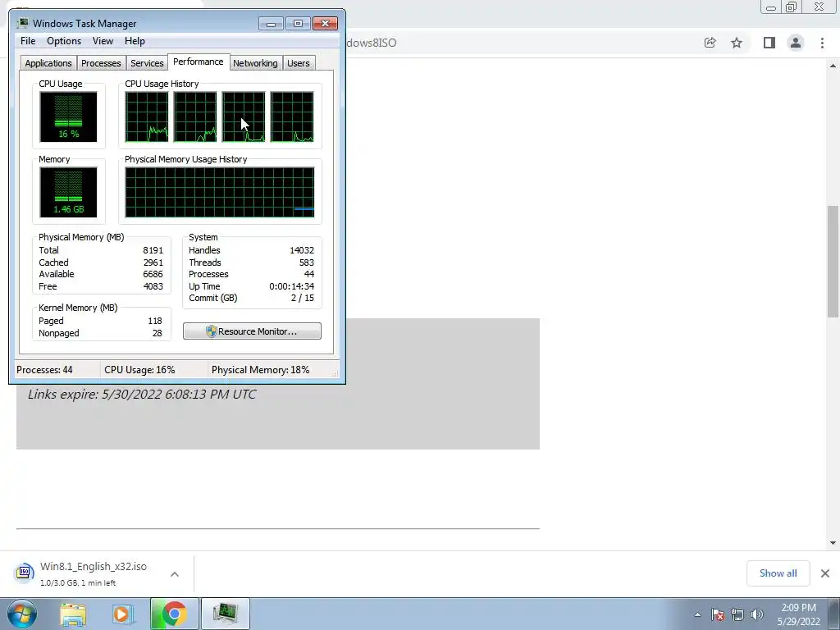
Task: Open Windows Explorer from the taskbar
Action: tap(73, 614)
